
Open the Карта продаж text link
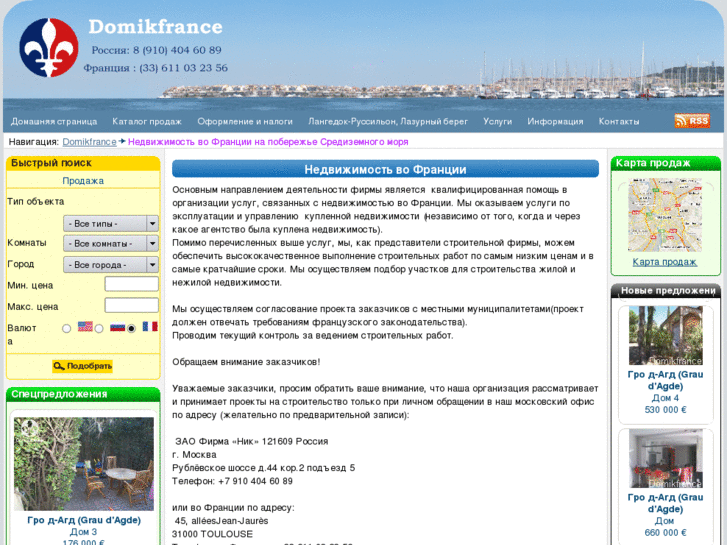tap(664, 262)
